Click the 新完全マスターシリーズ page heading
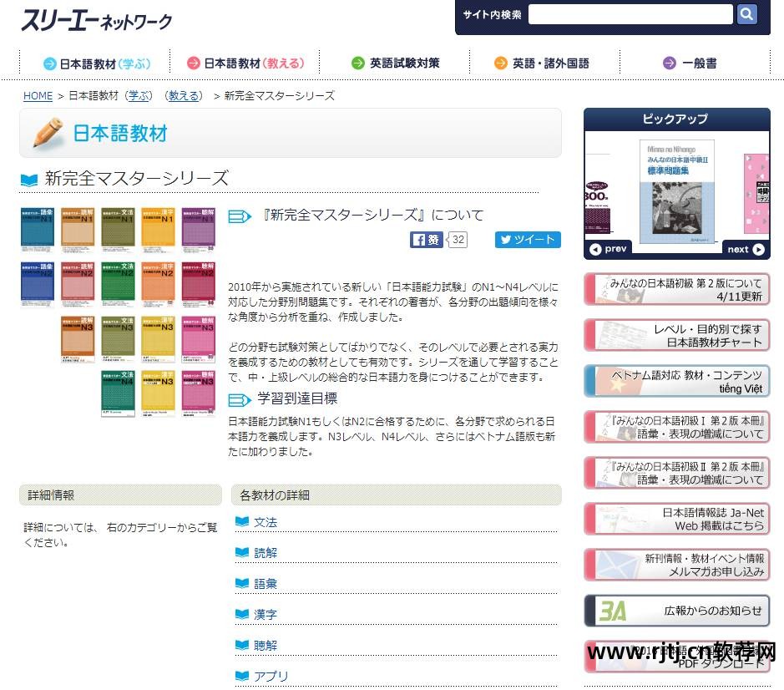This screenshot has width=784, height=690. 136,178
